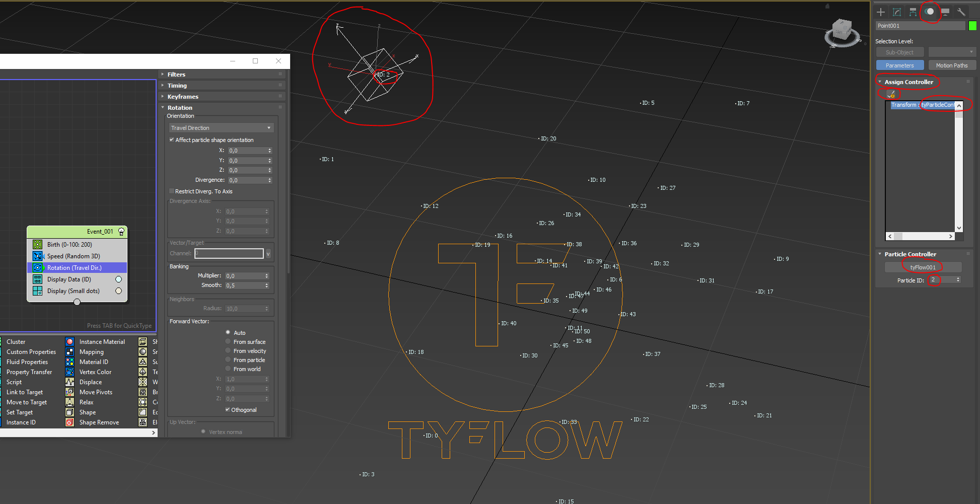Image resolution: width=980 pixels, height=504 pixels.
Task: Pick the Shape operator icon
Action: click(70, 412)
